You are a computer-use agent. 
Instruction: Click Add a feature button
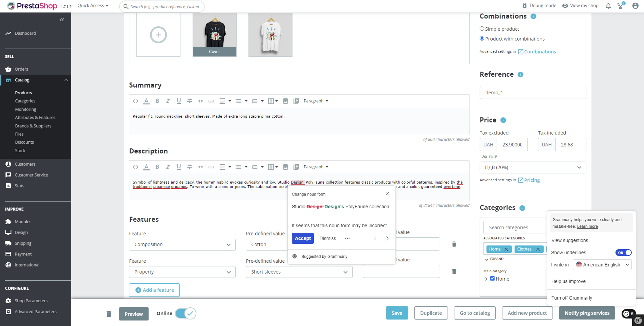pos(154,290)
